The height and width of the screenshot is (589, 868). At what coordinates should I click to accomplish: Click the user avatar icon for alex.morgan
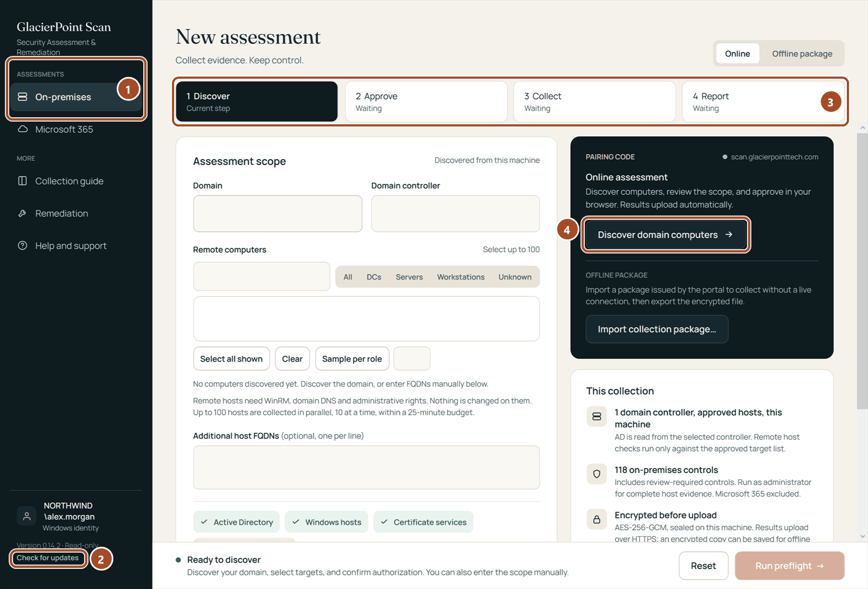click(x=27, y=516)
